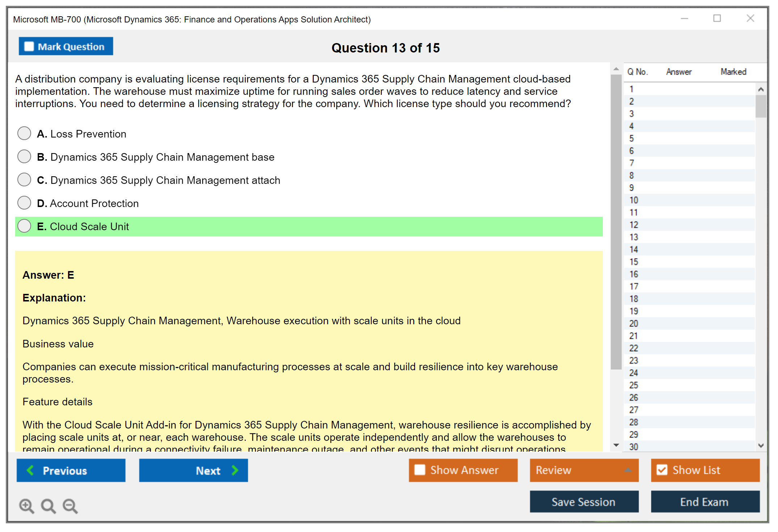Select question 13 in the list

(634, 237)
